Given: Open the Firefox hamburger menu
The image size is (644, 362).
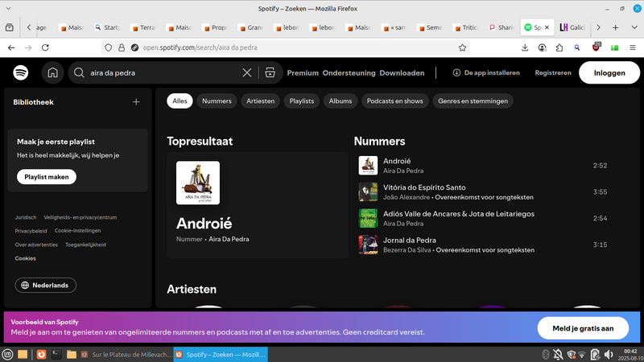Looking at the screenshot, I should pyautogui.click(x=632, y=47).
